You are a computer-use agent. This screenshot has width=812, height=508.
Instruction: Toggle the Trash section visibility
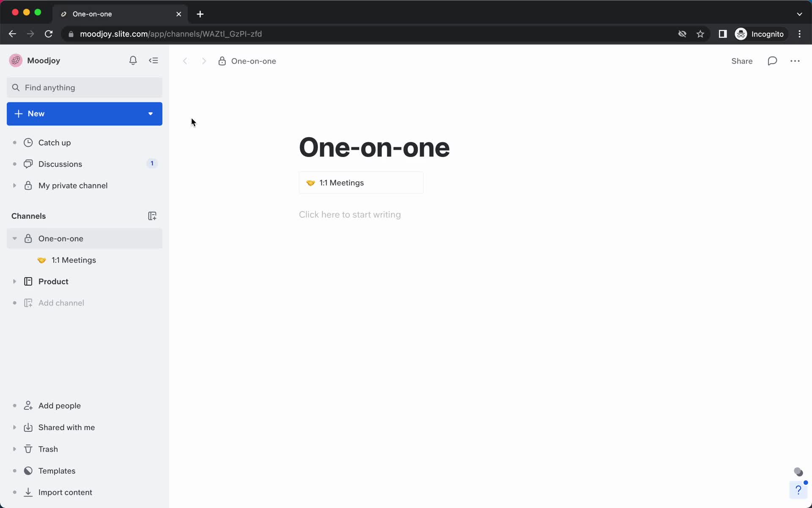tap(15, 449)
